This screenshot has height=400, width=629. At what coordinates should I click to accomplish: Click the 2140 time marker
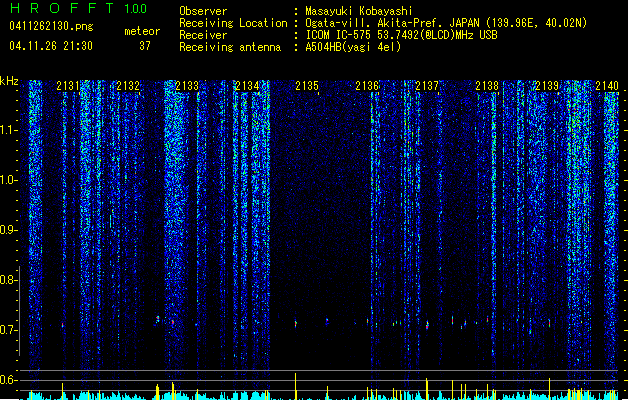[607, 86]
